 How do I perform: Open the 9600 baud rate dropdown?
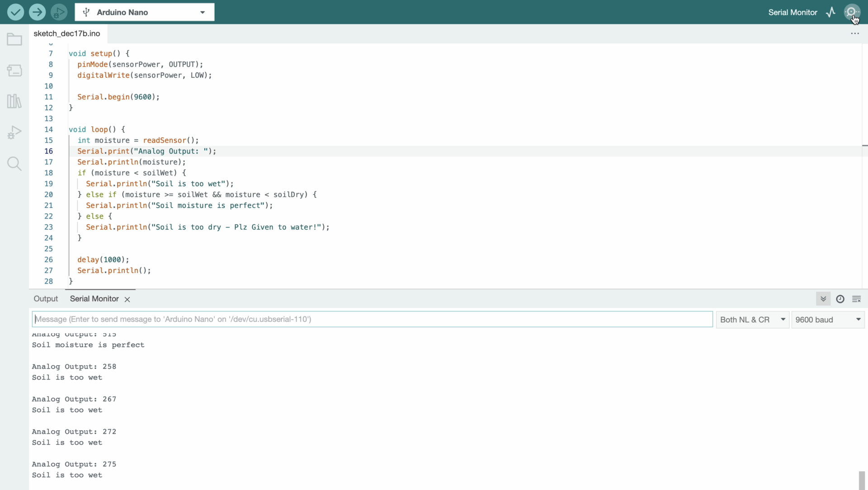point(828,320)
